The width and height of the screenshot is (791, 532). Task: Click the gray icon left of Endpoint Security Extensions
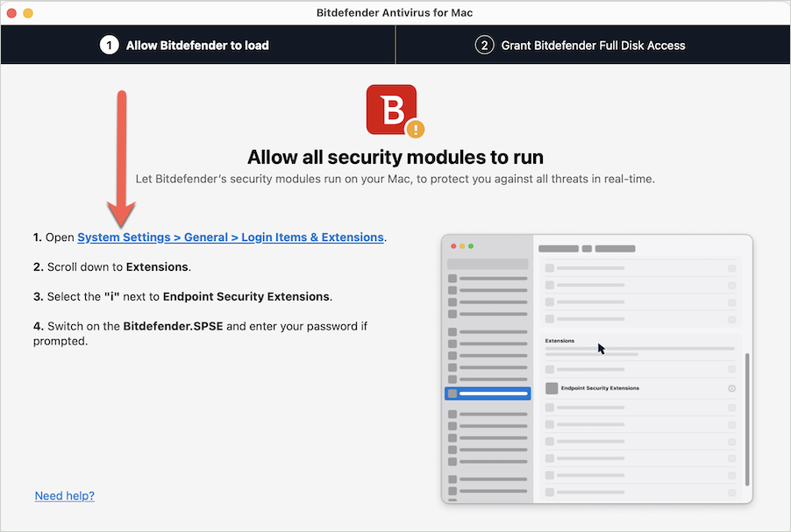pos(552,388)
